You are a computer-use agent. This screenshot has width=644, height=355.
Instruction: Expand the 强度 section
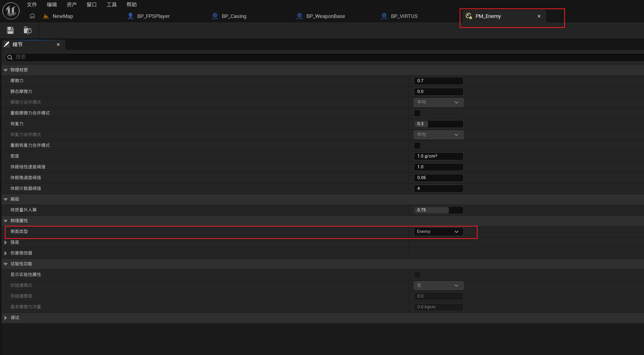(x=6, y=243)
